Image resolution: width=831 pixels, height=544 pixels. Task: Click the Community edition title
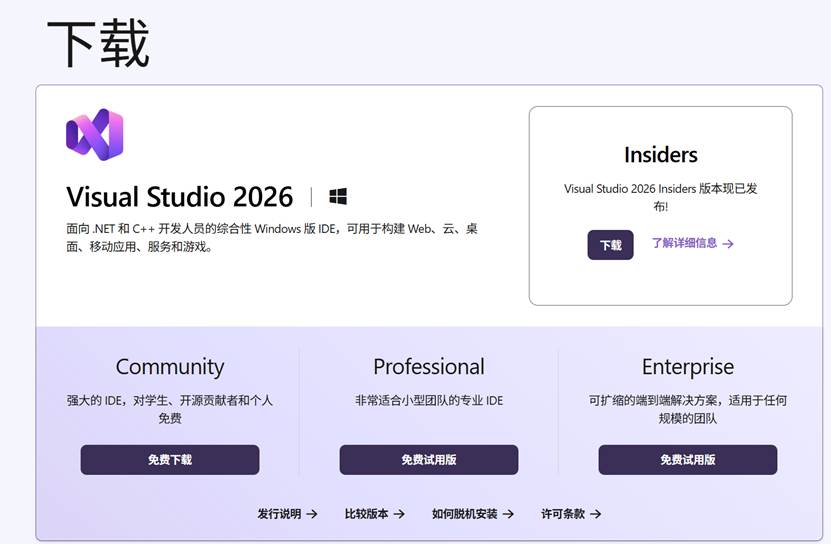170,367
